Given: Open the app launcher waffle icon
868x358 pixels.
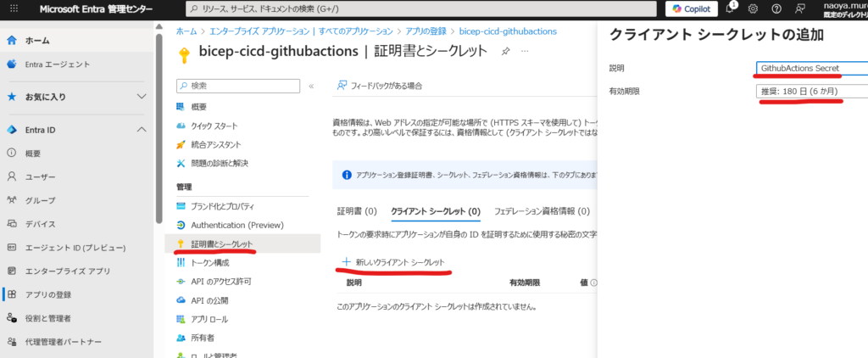Looking at the screenshot, I should (x=13, y=9).
